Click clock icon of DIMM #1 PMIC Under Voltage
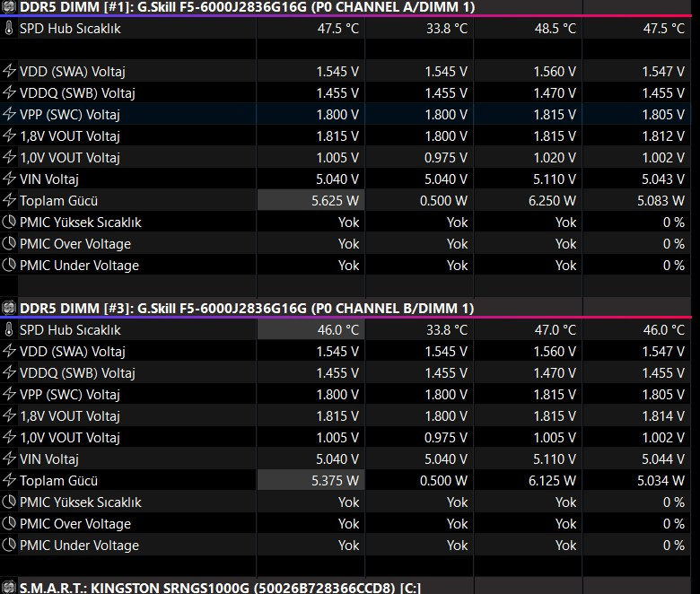This screenshot has height=594, width=700. [x=9, y=265]
